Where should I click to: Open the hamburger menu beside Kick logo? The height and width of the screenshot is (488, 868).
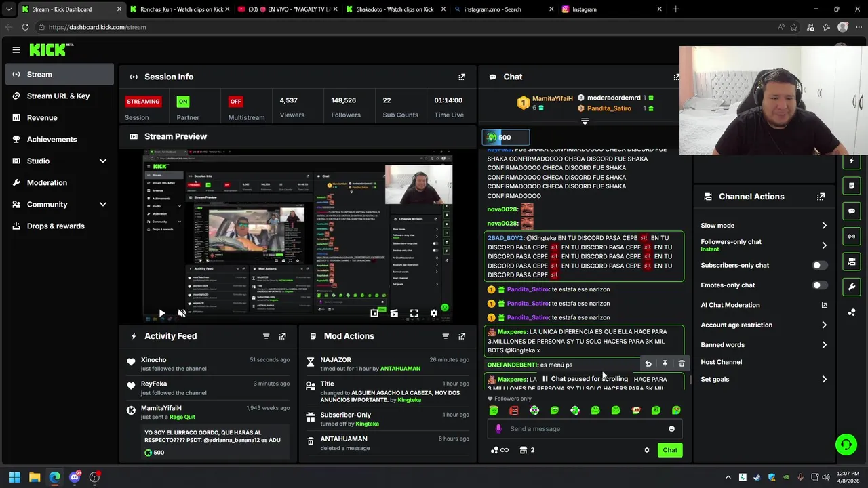click(16, 49)
